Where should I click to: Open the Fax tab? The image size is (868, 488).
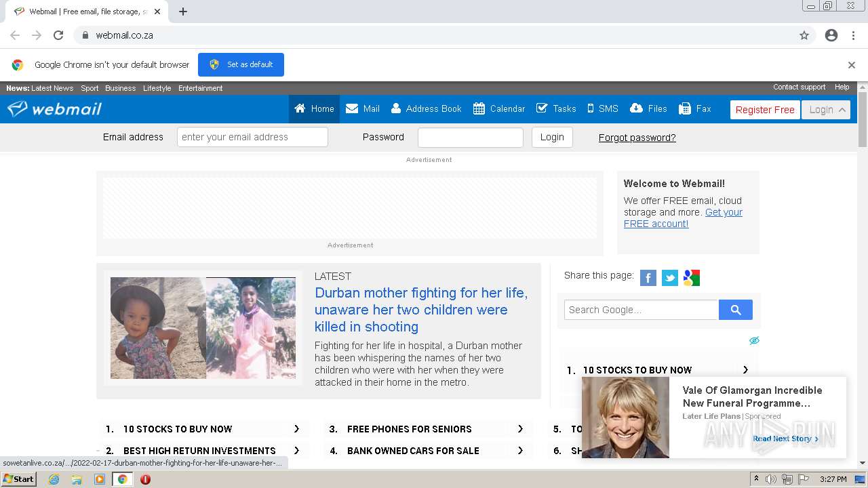click(x=695, y=109)
